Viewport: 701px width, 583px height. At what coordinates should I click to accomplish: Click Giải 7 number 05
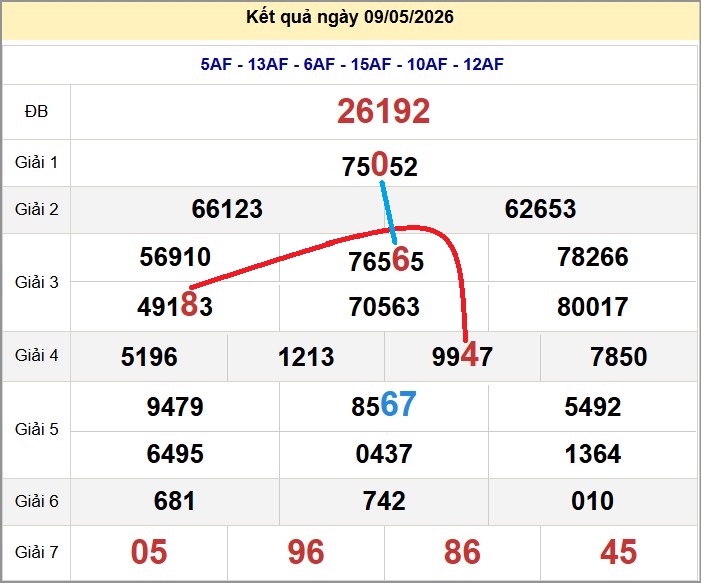pyautogui.click(x=149, y=552)
